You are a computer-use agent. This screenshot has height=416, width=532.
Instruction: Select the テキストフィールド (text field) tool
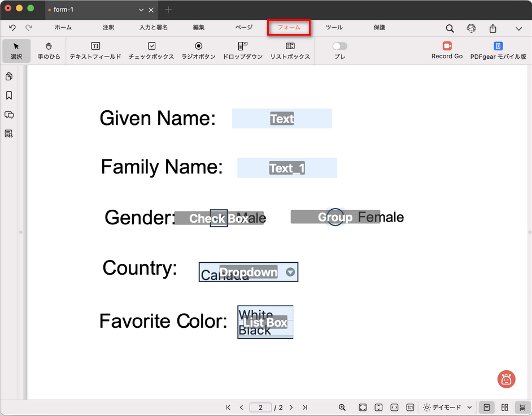point(95,50)
